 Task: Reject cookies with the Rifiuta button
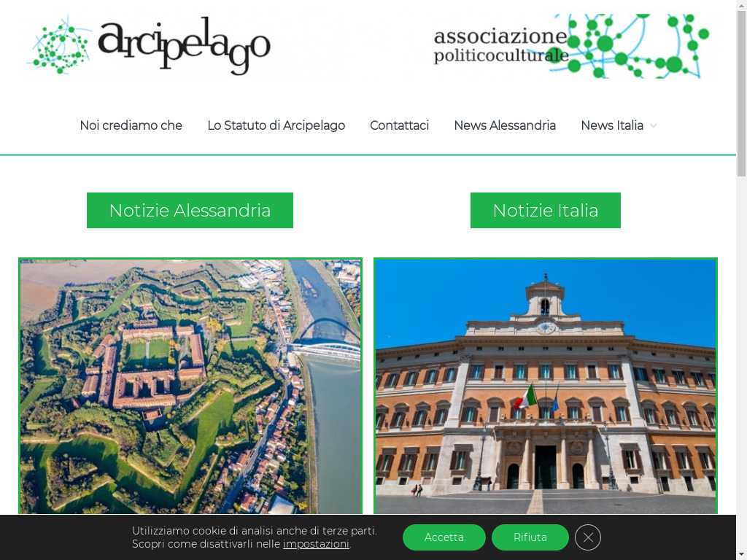(530, 537)
